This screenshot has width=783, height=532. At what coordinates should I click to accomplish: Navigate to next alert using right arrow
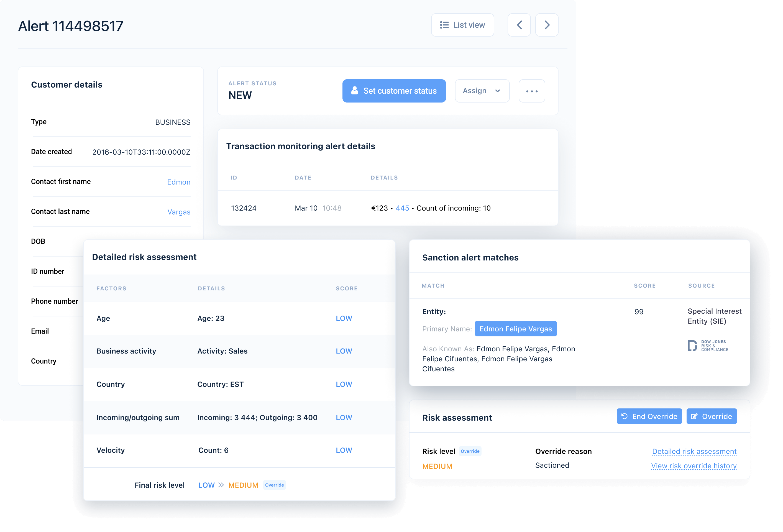[546, 24]
